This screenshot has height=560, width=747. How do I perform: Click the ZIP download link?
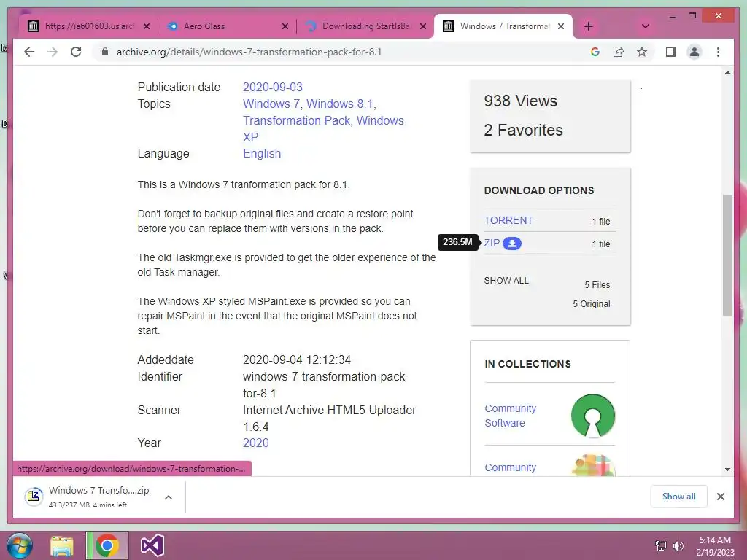coord(492,244)
